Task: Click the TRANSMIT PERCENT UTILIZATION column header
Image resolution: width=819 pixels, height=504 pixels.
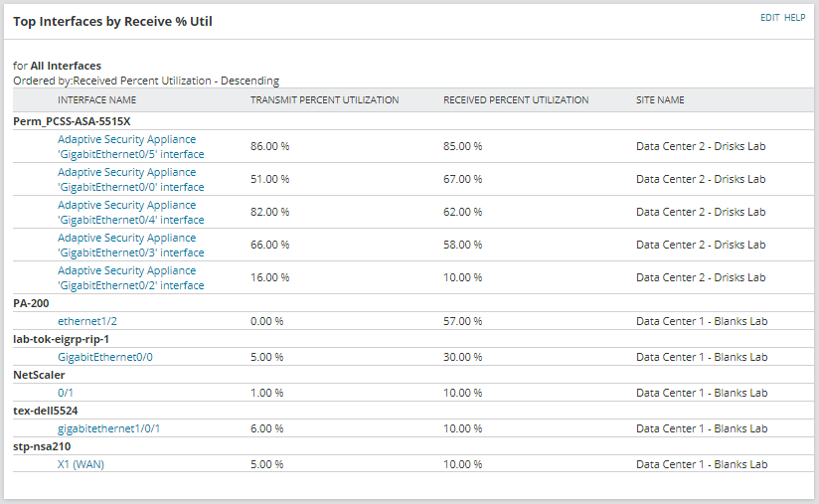Action: 324,99
